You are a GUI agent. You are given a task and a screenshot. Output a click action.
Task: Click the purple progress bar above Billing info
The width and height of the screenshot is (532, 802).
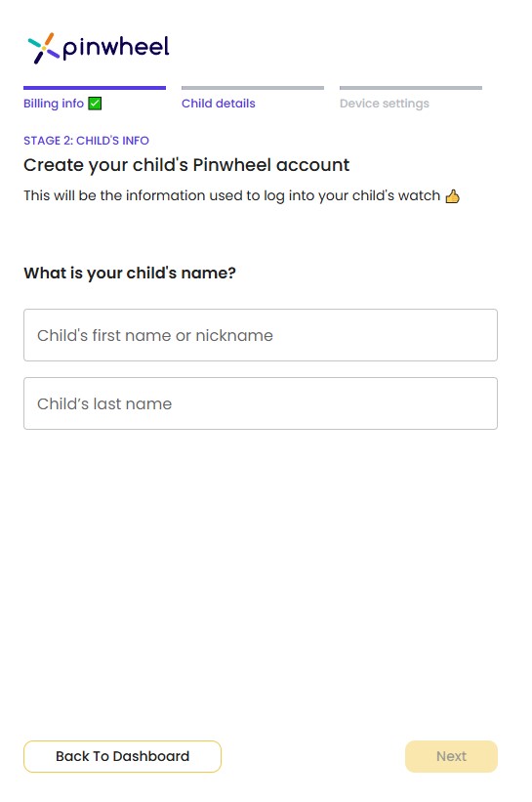coord(95,88)
